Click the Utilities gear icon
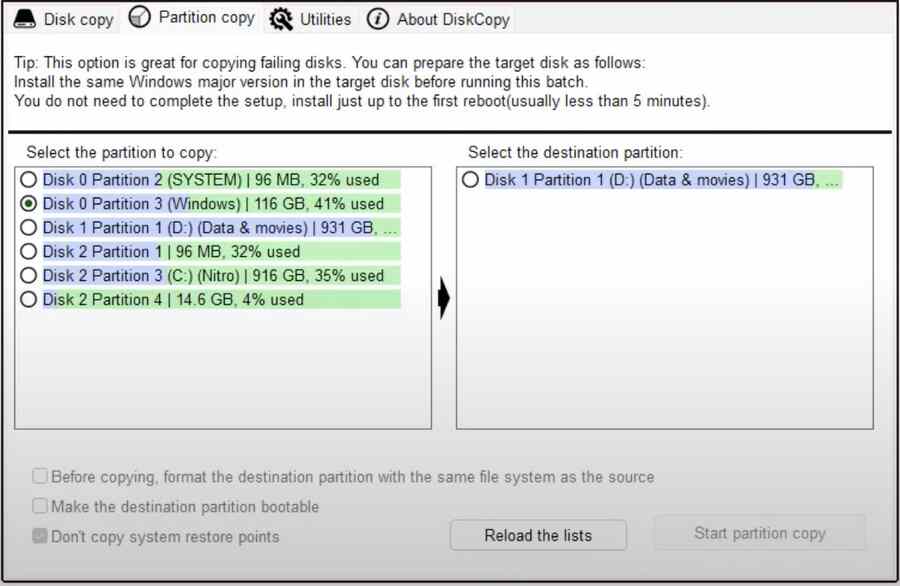The height and width of the screenshot is (586, 900). click(x=281, y=19)
